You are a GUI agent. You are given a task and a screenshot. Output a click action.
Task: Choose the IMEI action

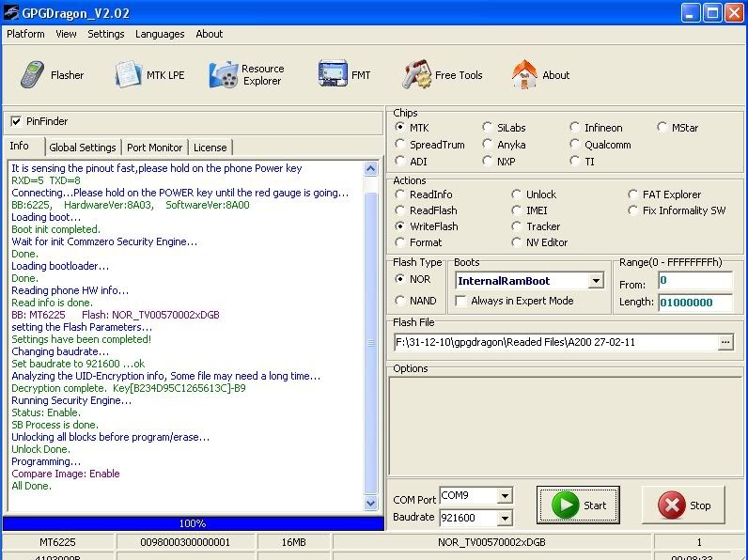tap(516, 210)
